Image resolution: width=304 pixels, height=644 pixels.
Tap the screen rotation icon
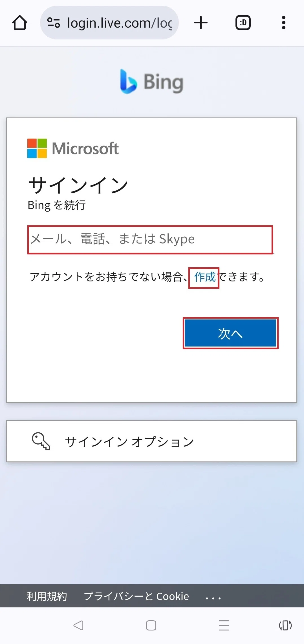(285, 625)
